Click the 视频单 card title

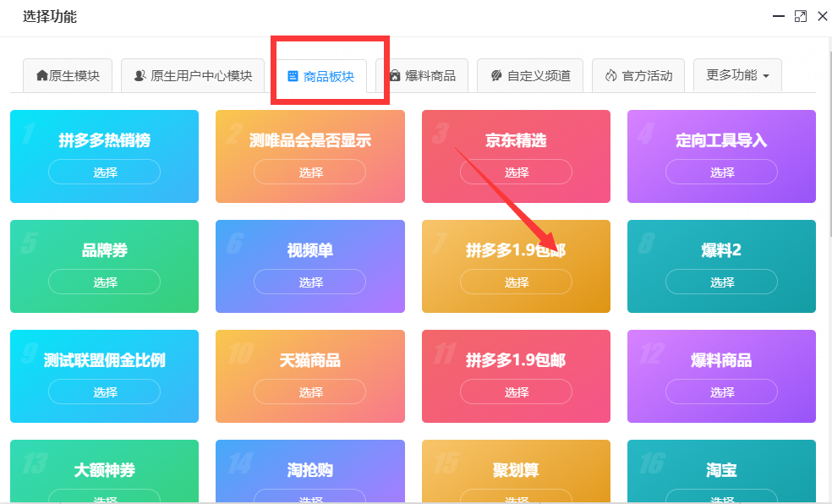309,249
